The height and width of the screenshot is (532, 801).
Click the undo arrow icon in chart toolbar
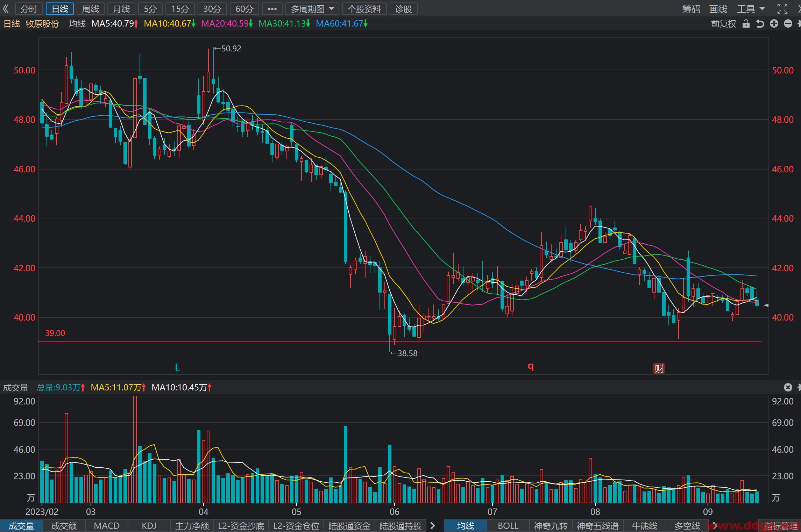(760, 24)
